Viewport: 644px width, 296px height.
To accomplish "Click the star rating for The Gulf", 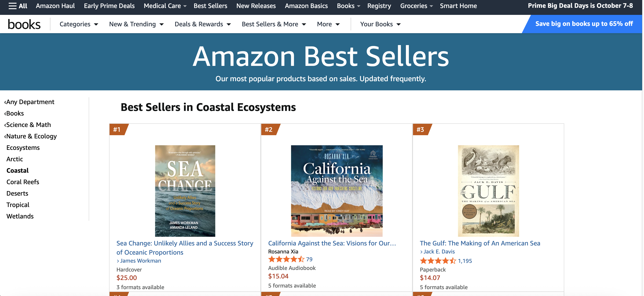I will tap(438, 261).
